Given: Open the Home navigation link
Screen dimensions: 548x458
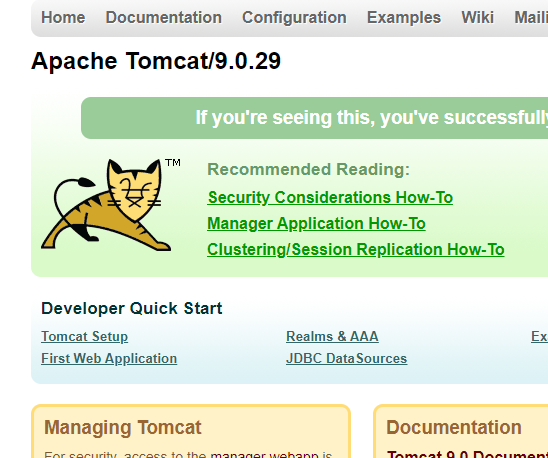Looking at the screenshot, I should click(63, 17).
